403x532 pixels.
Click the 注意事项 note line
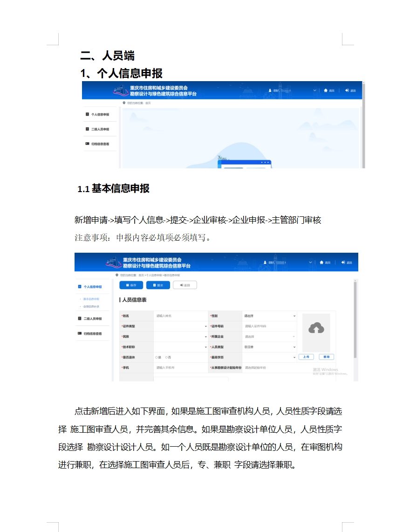(143, 237)
